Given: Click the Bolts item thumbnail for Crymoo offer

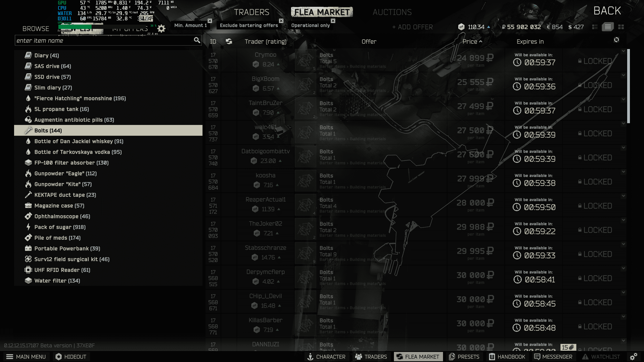Looking at the screenshot, I should click(x=305, y=60).
